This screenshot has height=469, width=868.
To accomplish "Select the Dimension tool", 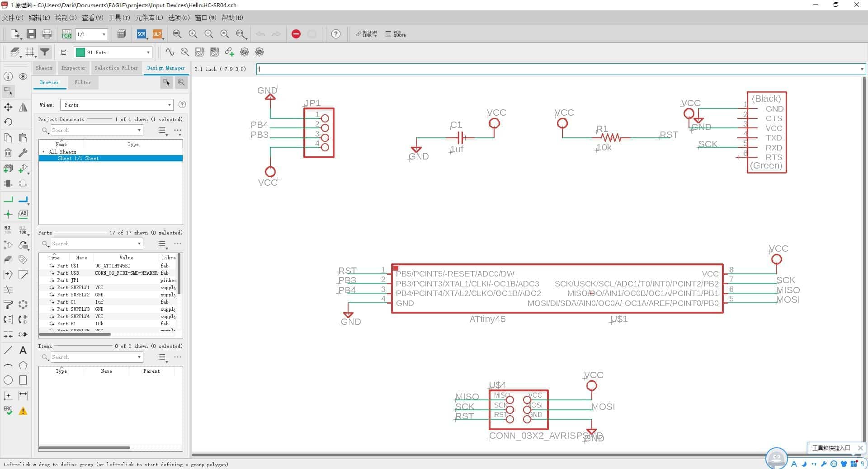I will click(23, 396).
